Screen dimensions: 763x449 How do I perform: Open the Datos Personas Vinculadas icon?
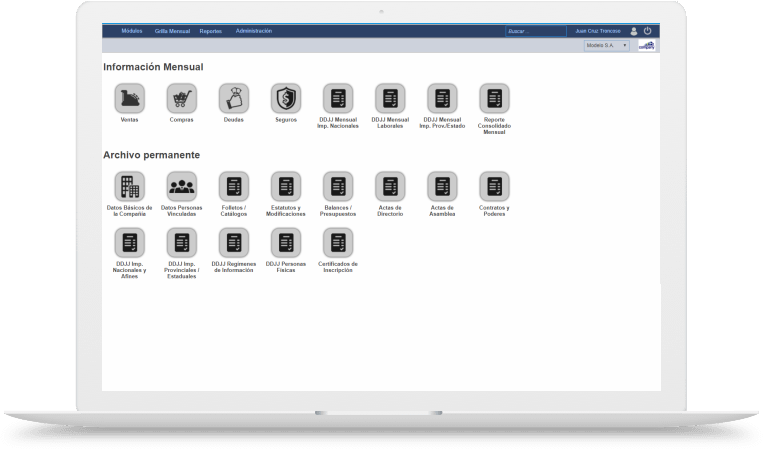181,186
